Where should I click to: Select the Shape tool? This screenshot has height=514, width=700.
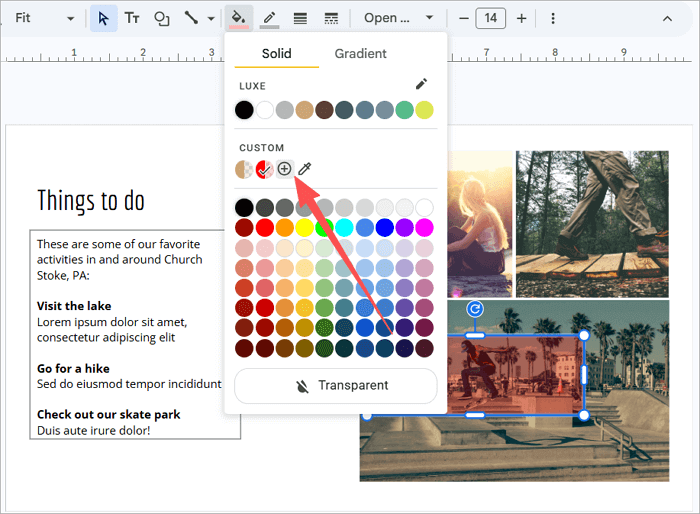point(161,18)
